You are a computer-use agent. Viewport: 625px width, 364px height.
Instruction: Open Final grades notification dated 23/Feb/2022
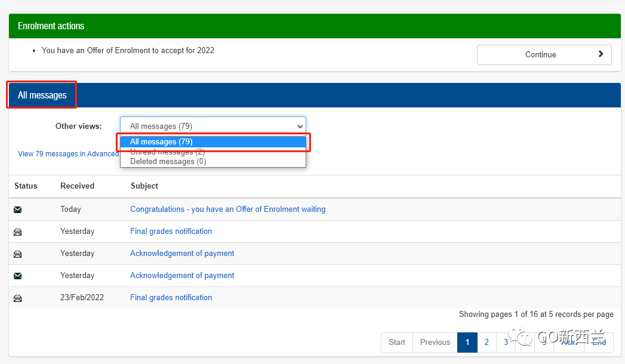click(171, 297)
